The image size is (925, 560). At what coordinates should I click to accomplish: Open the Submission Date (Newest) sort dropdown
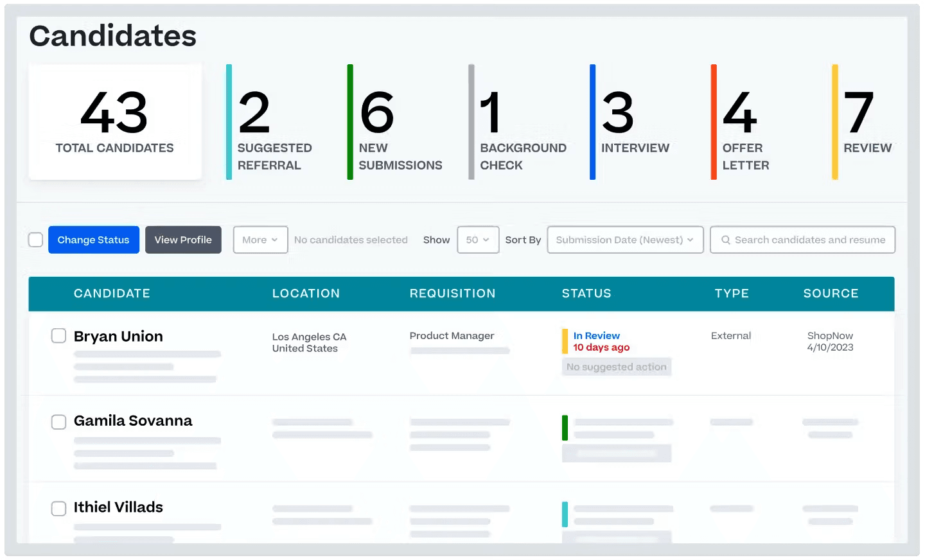click(x=625, y=240)
